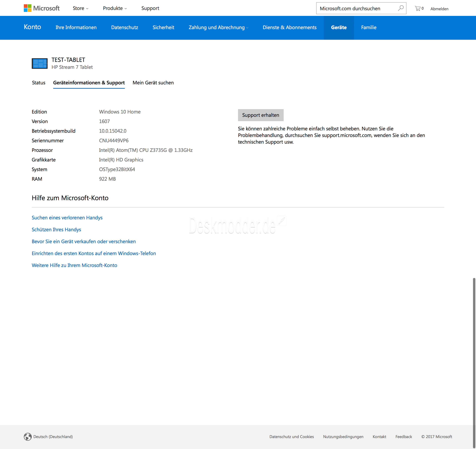The width and height of the screenshot is (476, 449).
Task: Click the TEST-TABLET device name
Action: click(68, 60)
